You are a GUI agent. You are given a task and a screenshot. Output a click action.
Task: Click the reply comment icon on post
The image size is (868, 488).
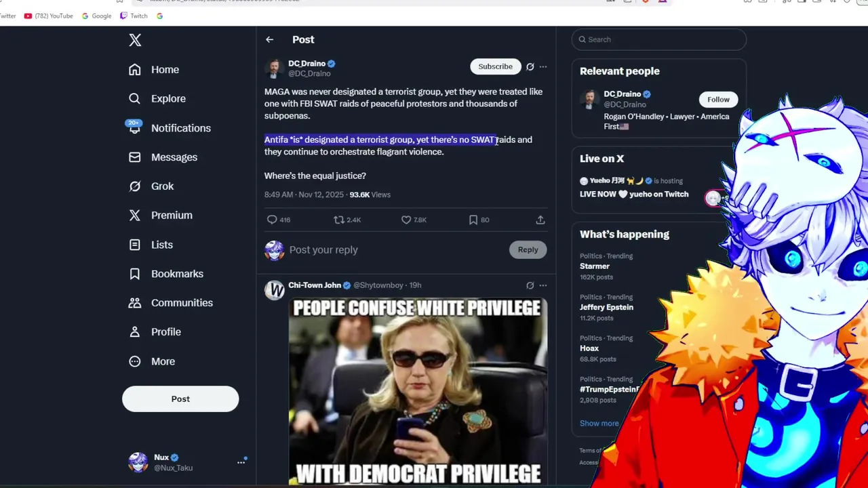(272, 220)
